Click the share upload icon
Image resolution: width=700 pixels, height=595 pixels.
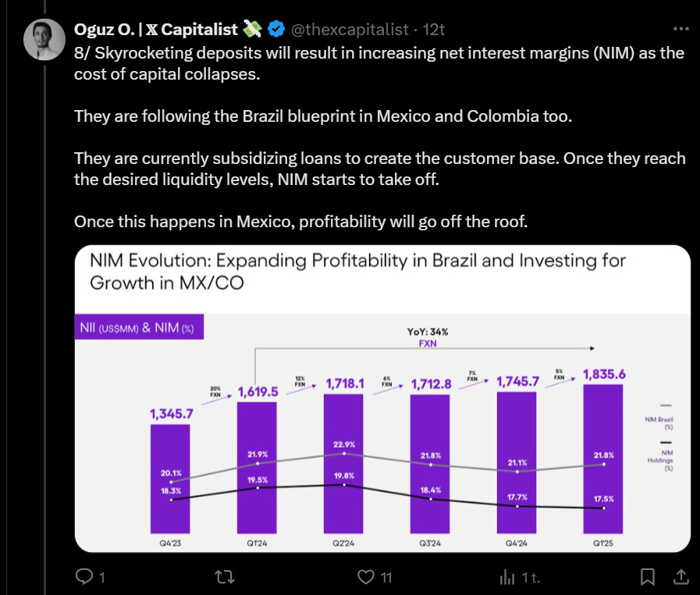680,577
